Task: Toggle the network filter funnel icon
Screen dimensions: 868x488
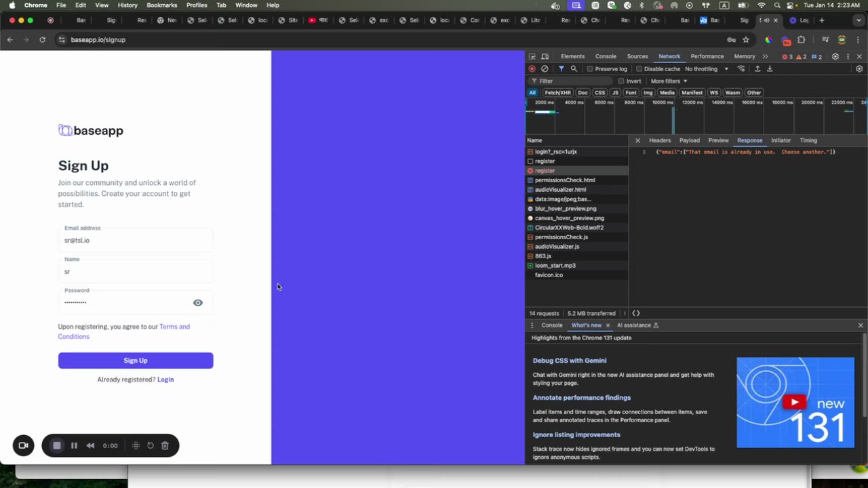Action: (561, 68)
